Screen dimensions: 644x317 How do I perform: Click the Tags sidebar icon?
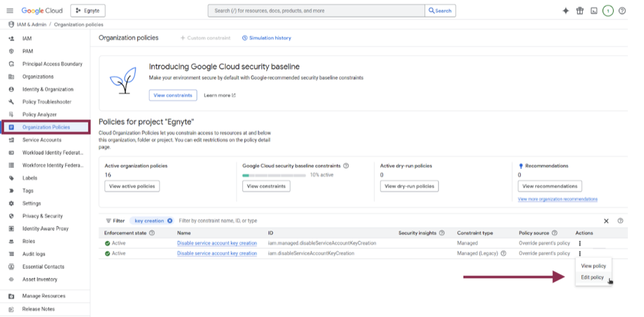[x=12, y=190]
